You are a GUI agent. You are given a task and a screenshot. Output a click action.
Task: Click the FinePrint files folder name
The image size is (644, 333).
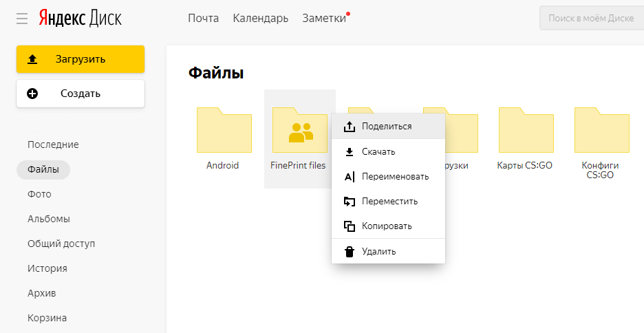[x=298, y=166]
